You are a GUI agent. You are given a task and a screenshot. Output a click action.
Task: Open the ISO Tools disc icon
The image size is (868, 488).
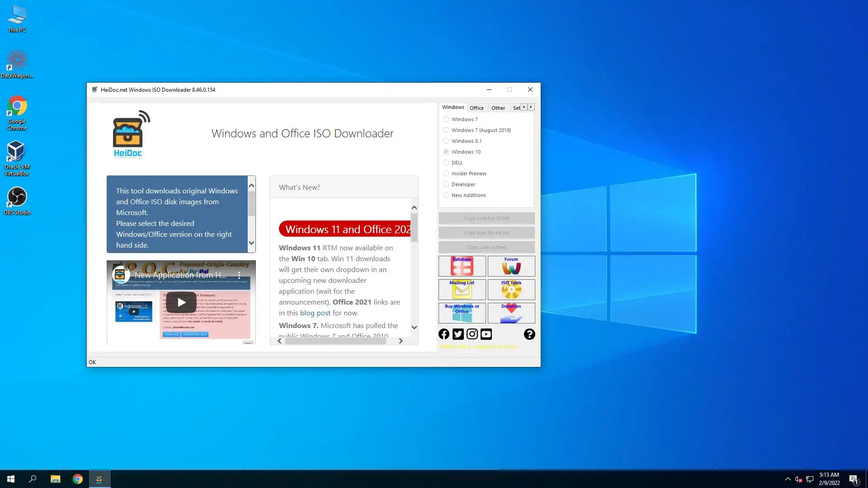(x=511, y=290)
